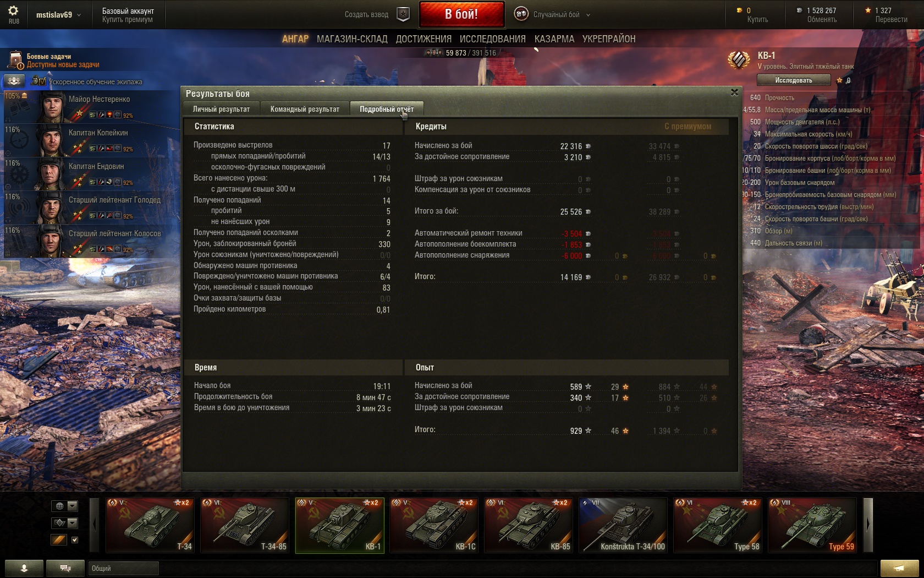Expand the nation filter dropdown
The image size is (924, 578).
[65, 506]
